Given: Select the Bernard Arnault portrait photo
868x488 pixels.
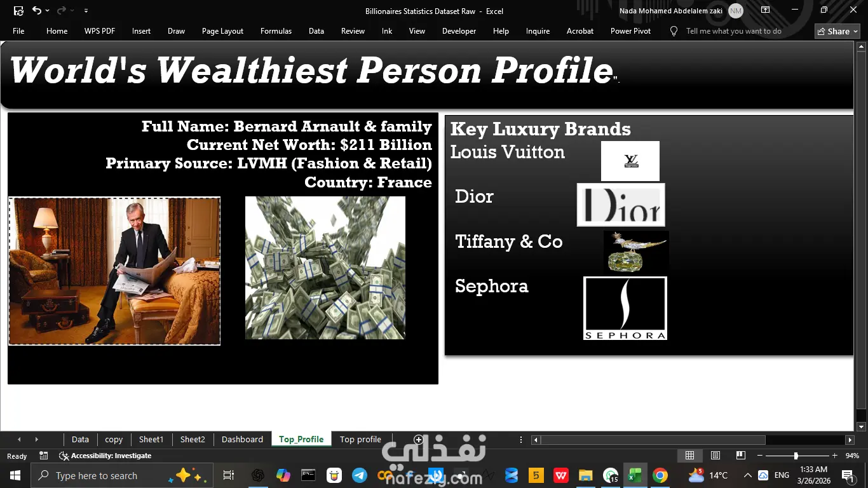Looking at the screenshot, I should point(114,271).
